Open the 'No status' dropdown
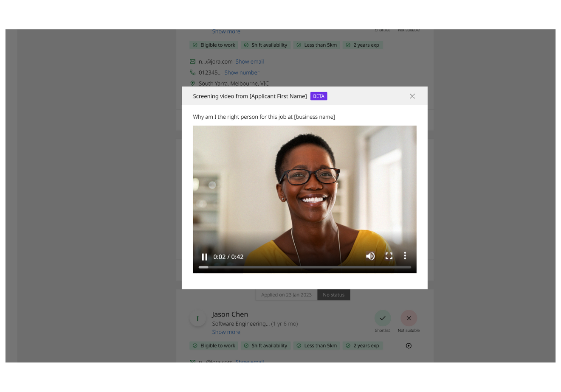The image size is (561, 392). (x=333, y=294)
